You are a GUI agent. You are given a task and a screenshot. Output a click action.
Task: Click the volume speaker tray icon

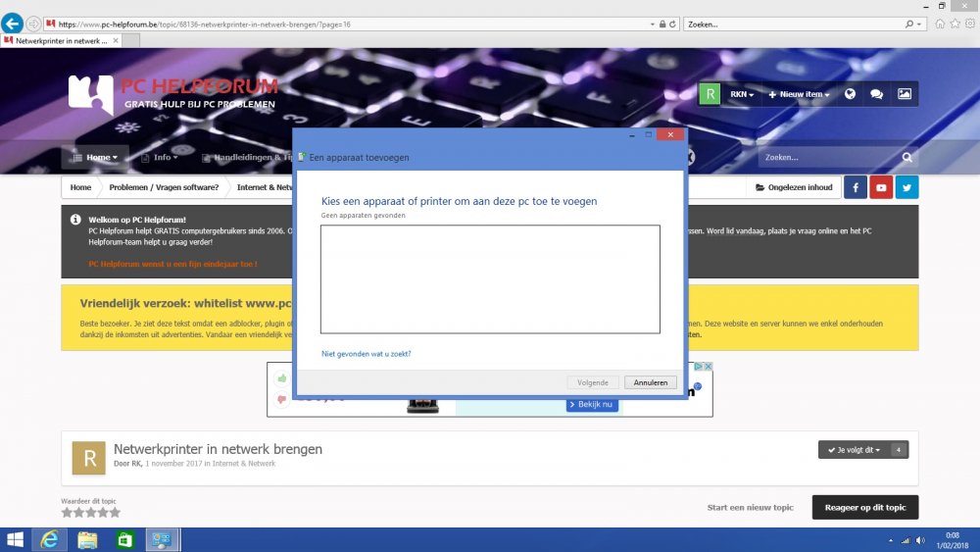[920, 540]
